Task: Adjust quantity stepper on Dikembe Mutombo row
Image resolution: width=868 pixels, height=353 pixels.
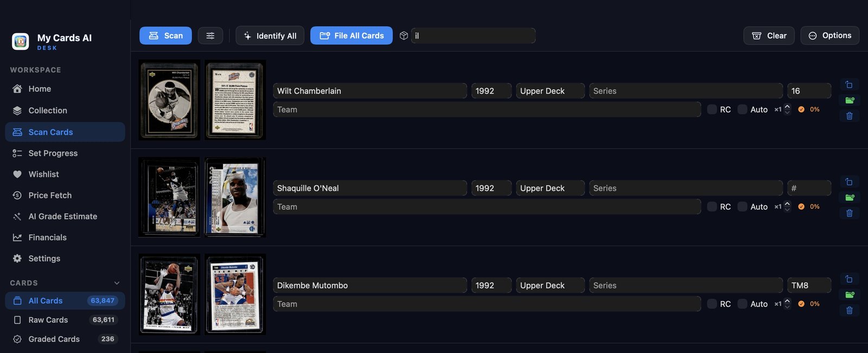Action: click(x=787, y=304)
